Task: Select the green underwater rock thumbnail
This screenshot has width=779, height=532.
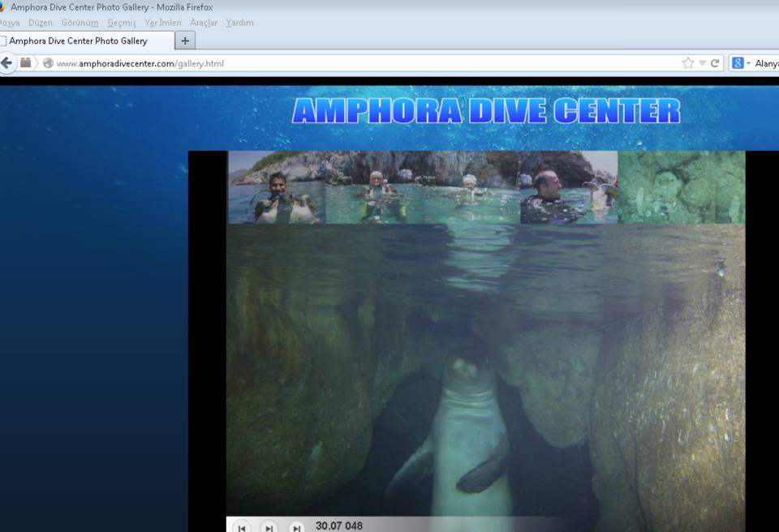Action: (x=681, y=187)
